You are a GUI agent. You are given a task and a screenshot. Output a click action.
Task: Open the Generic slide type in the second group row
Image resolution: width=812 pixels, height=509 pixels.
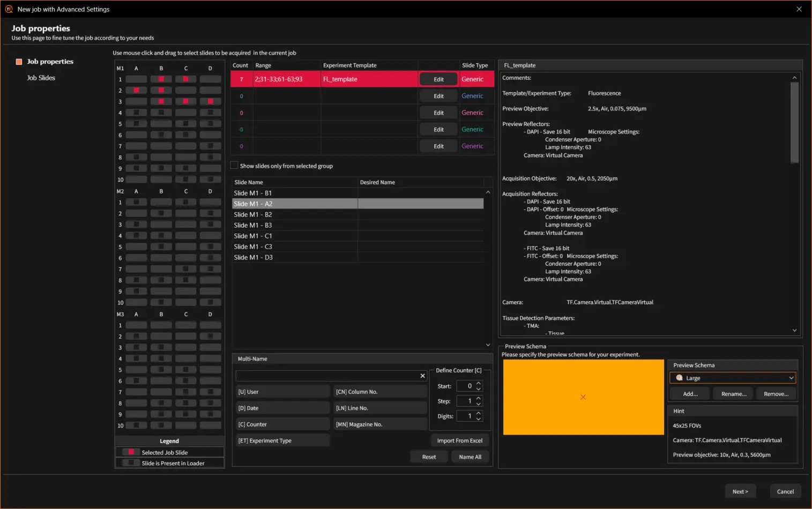(472, 96)
